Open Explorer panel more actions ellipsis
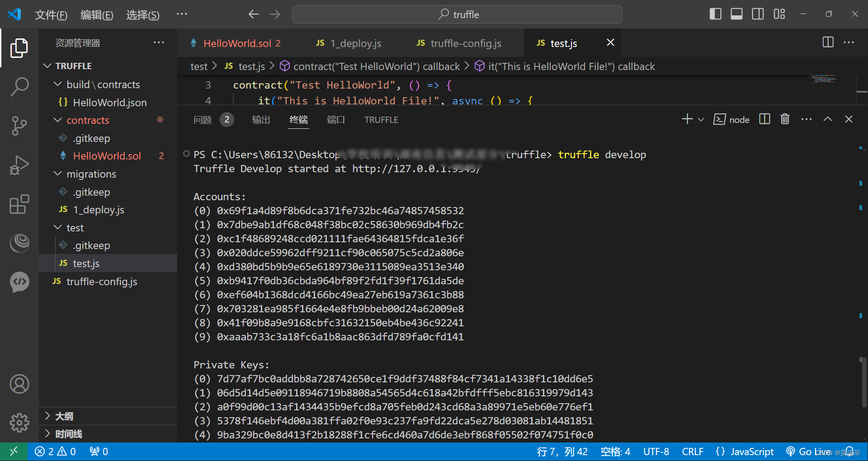This screenshot has height=461, width=868. pyautogui.click(x=159, y=42)
